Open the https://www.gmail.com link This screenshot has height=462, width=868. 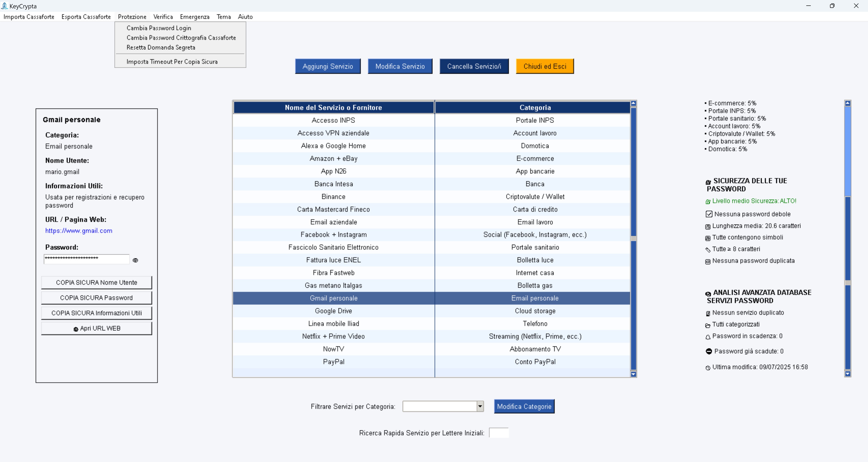[79, 230]
